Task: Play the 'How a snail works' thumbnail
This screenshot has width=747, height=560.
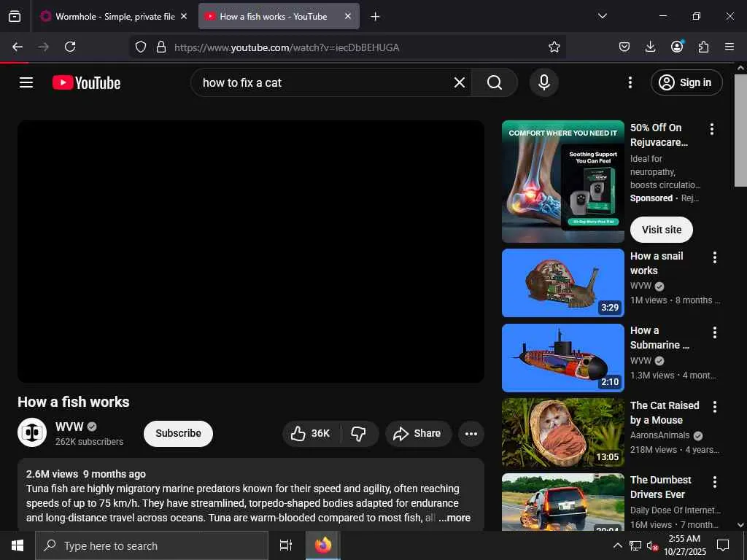Action: (563, 283)
